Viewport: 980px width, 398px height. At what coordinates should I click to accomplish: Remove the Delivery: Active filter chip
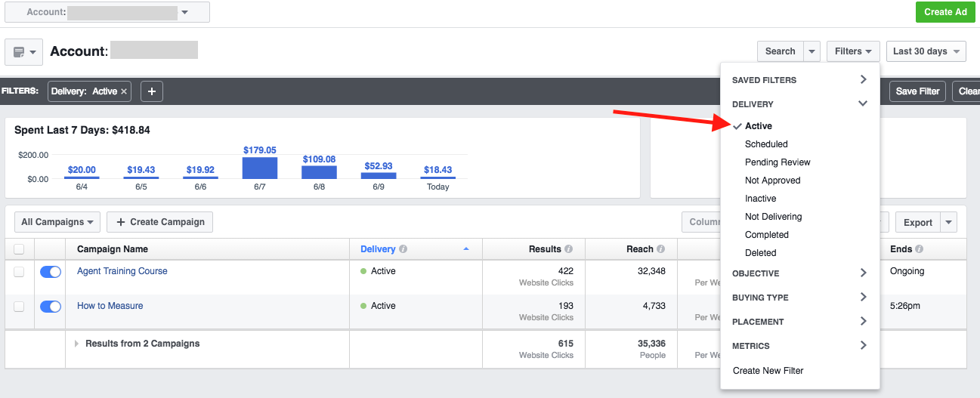[x=125, y=91]
